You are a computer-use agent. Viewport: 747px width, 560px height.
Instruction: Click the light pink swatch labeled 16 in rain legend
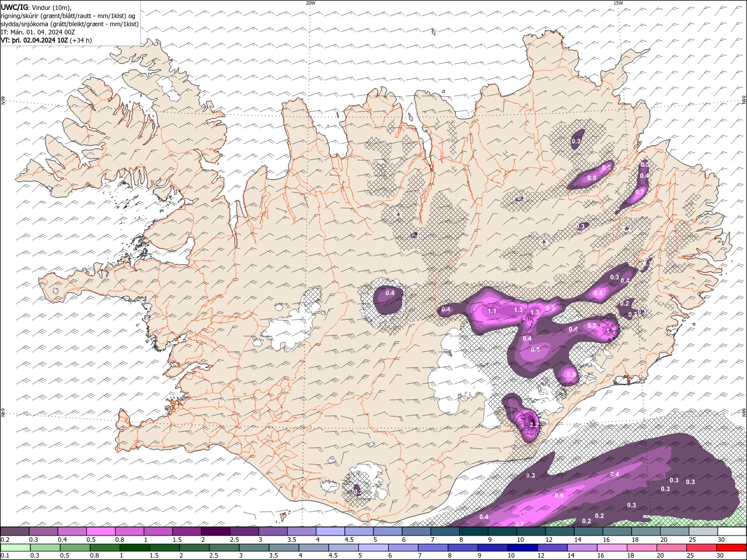(611, 548)
